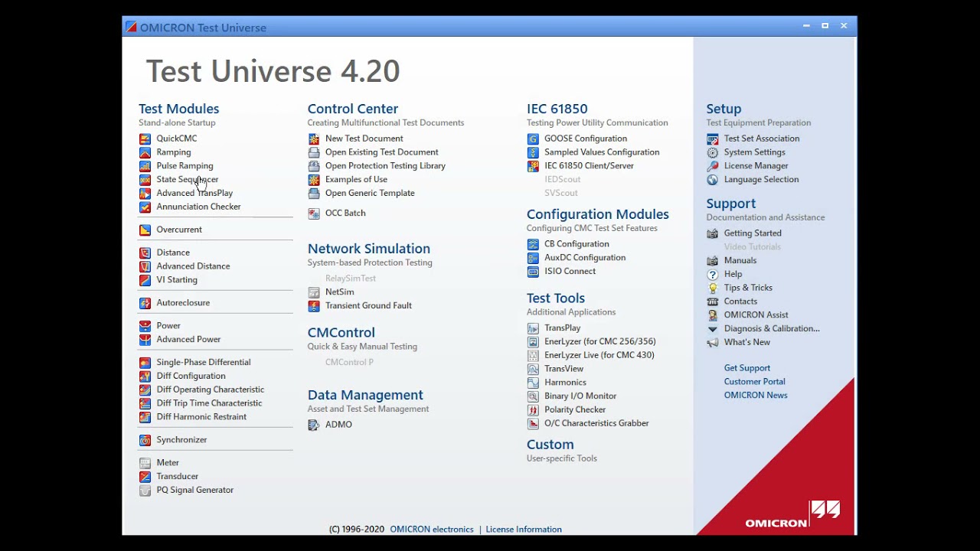980x551 pixels.
Task: Open the Getting Started guide
Action: (x=753, y=233)
